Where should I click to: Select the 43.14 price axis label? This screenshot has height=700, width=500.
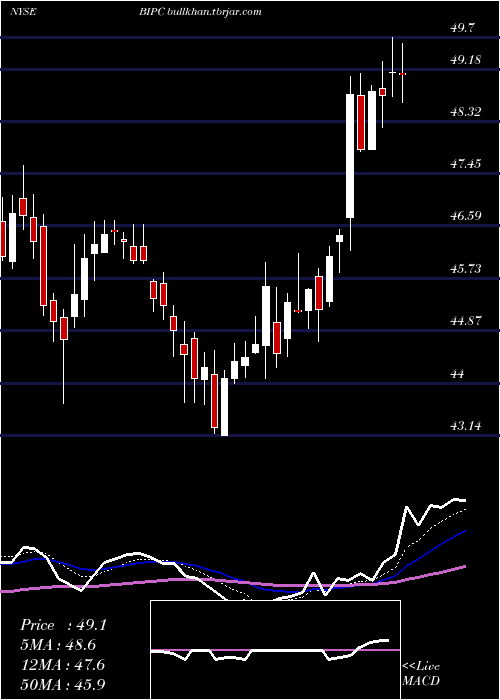(466, 426)
